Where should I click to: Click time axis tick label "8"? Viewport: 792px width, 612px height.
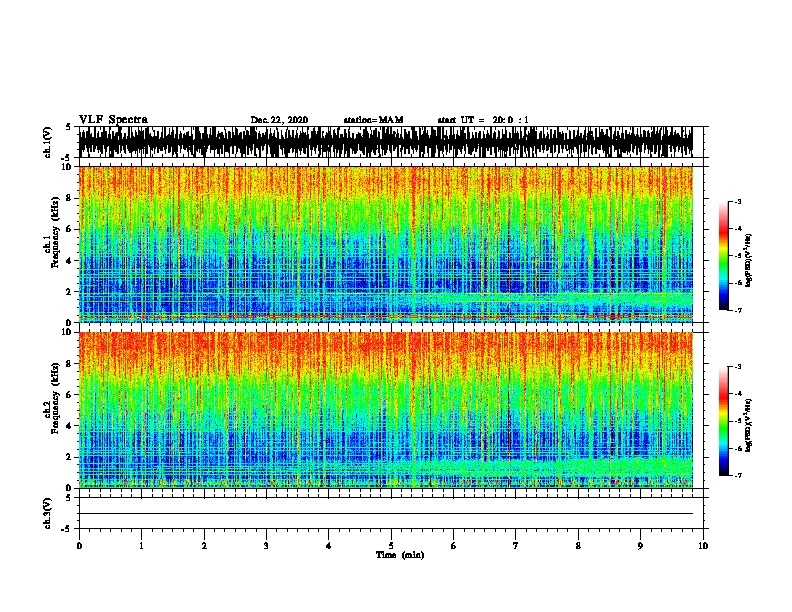[x=578, y=546]
